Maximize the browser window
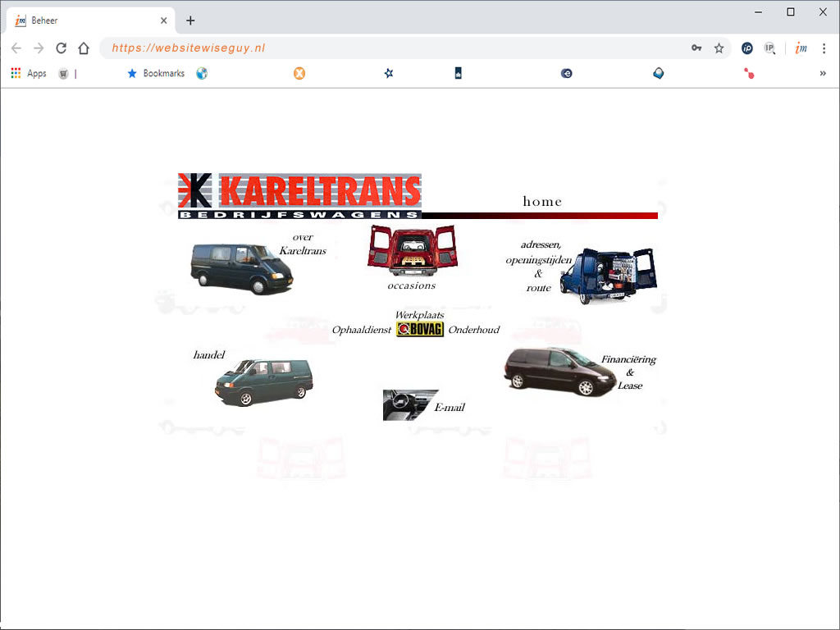Image resolution: width=840 pixels, height=630 pixels. pos(791,11)
